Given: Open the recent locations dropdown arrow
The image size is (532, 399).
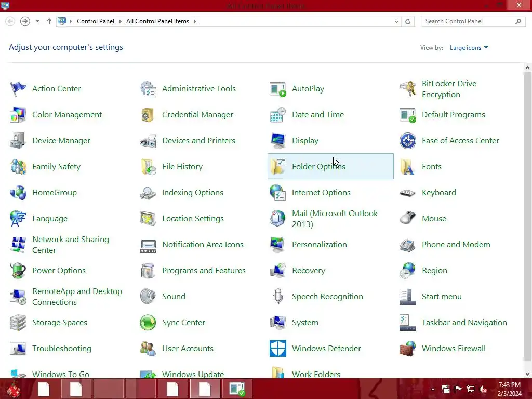Looking at the screenshot, I should 37,21.
